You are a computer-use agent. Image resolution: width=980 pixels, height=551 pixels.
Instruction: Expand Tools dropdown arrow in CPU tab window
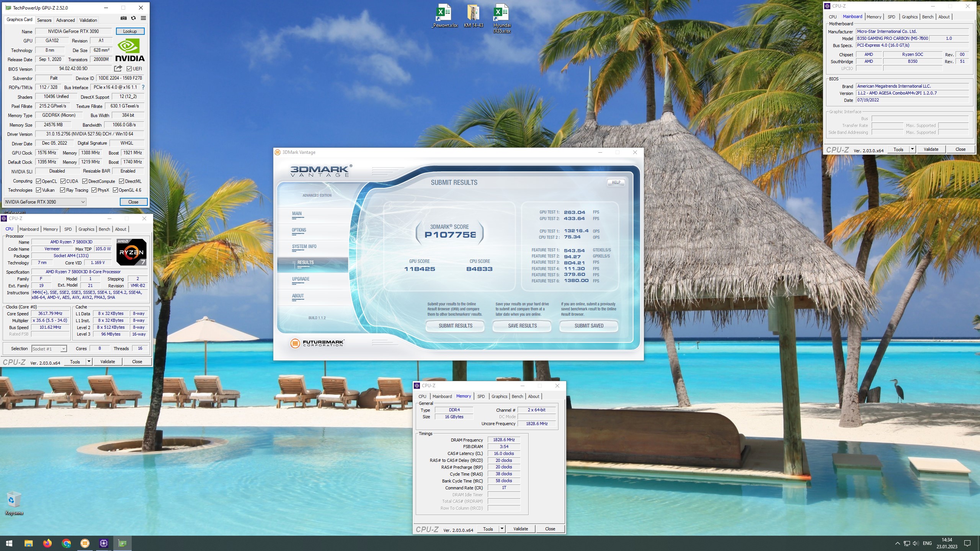(89, 362)
